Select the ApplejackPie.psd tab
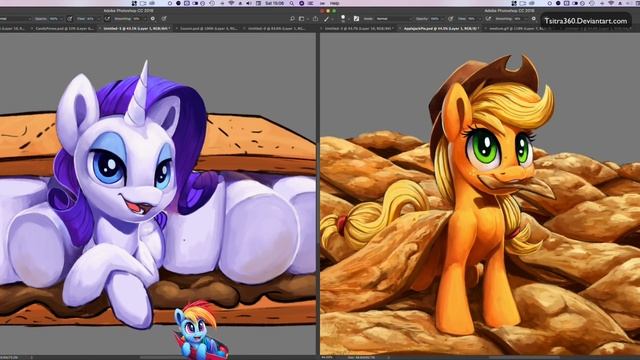Screen dimensions: 640x360 (441, 29)
